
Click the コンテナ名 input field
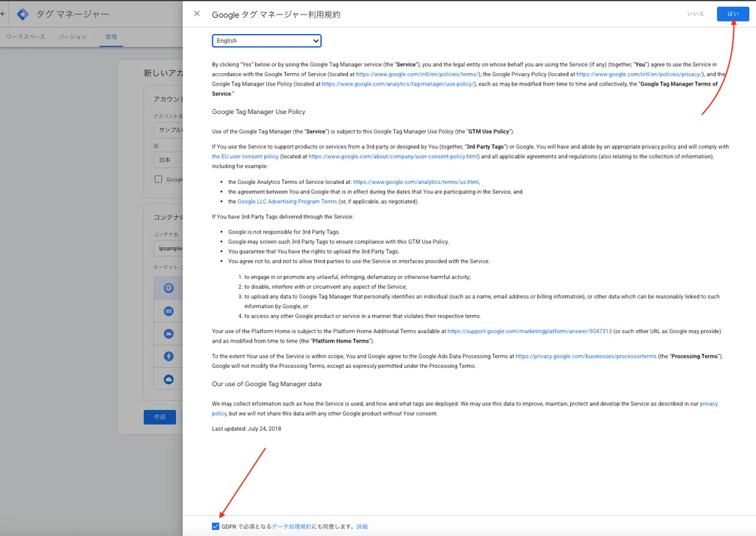coord(168,249)
